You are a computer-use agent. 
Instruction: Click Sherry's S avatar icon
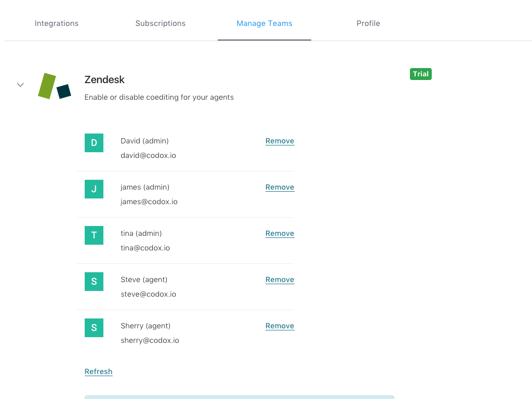(94, 328)
